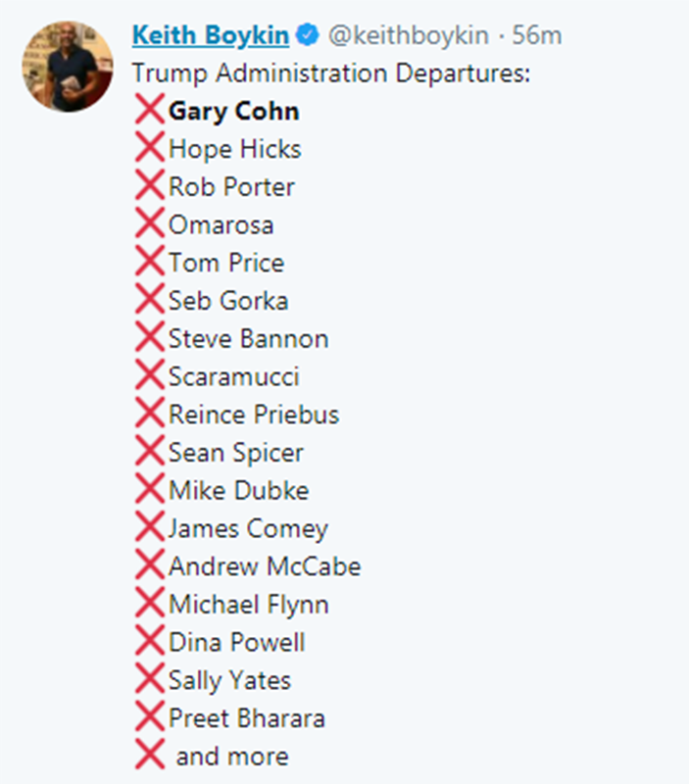689x784 pixels.
Task: Click the red X beside Steve Bannon
Action: 149,339
